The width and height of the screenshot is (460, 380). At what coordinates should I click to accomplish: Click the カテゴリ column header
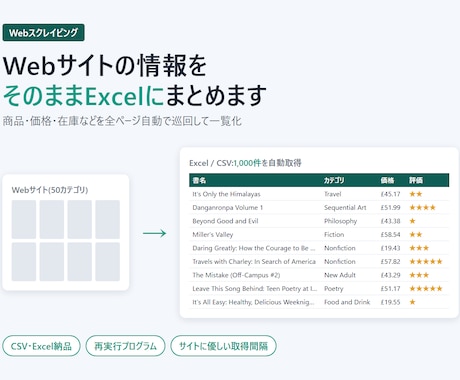tap(334, 180)
